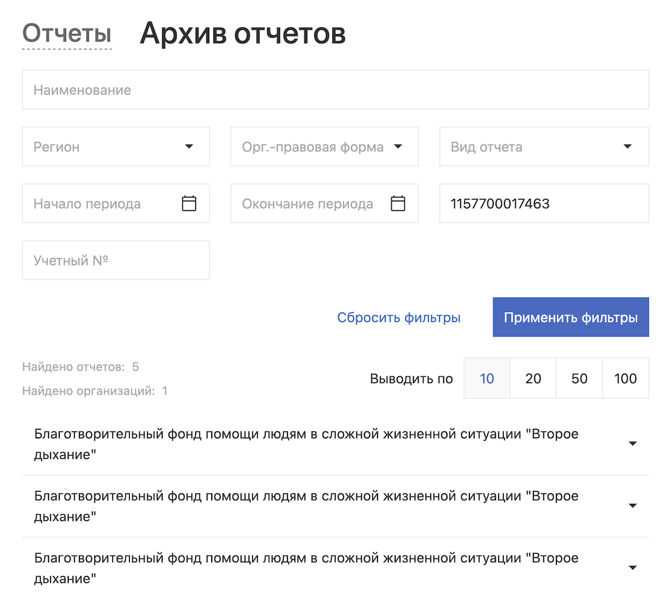Show 20 results per page
This screenshot has height=616, width=672.
tap(533, 378)
